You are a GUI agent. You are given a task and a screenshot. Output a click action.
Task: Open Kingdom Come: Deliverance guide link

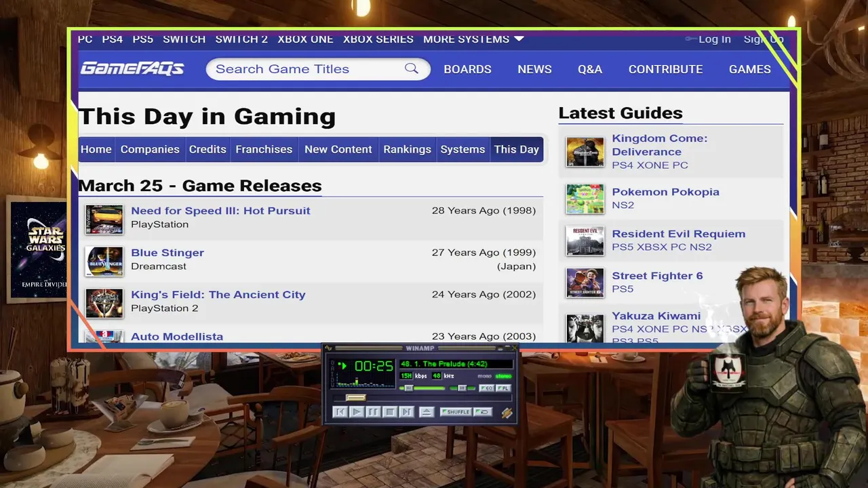659,145
